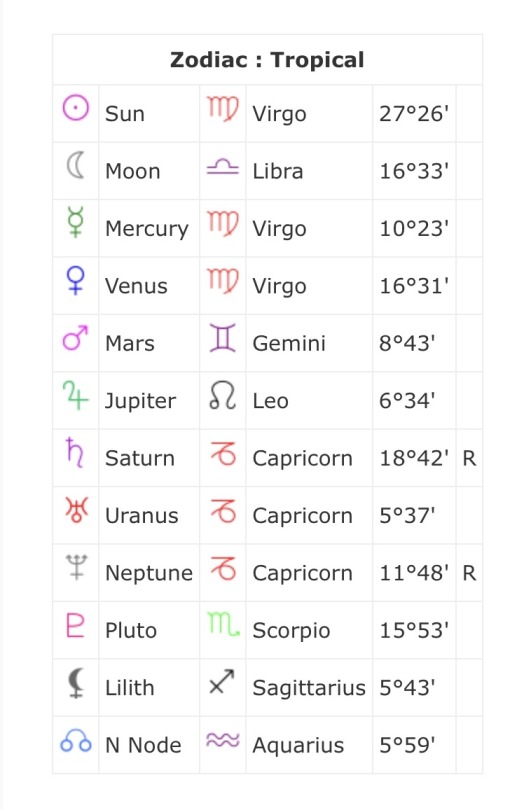Viewport: 531px width, 810px height.
Task: Select the Lilith black moon icon
Action: click(x=76, y=682)
